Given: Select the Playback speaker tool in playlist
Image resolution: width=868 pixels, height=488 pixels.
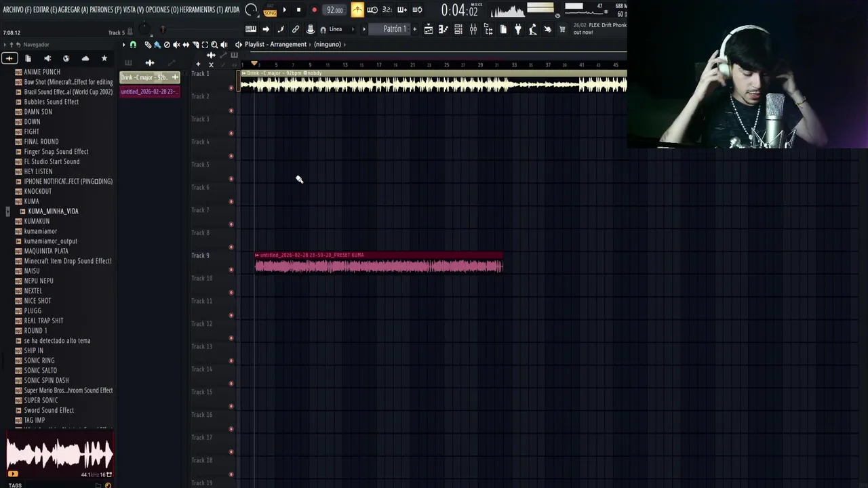Looking at the screenshot, I should [224, 45].
